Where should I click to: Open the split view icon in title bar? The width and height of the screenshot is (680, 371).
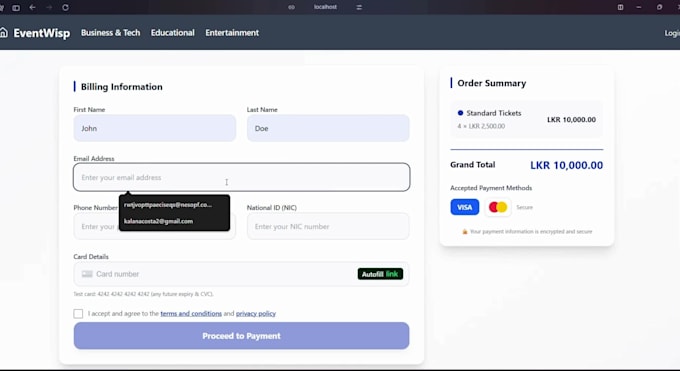coord(621,7)
